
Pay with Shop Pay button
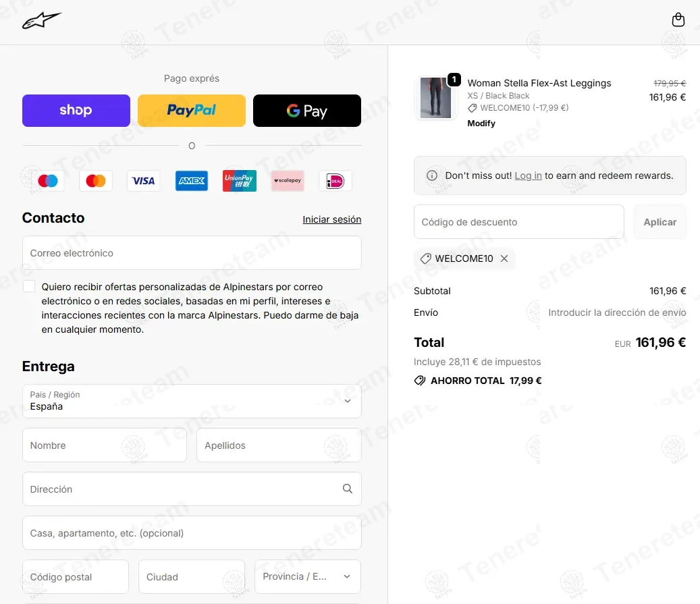point(76,111)
